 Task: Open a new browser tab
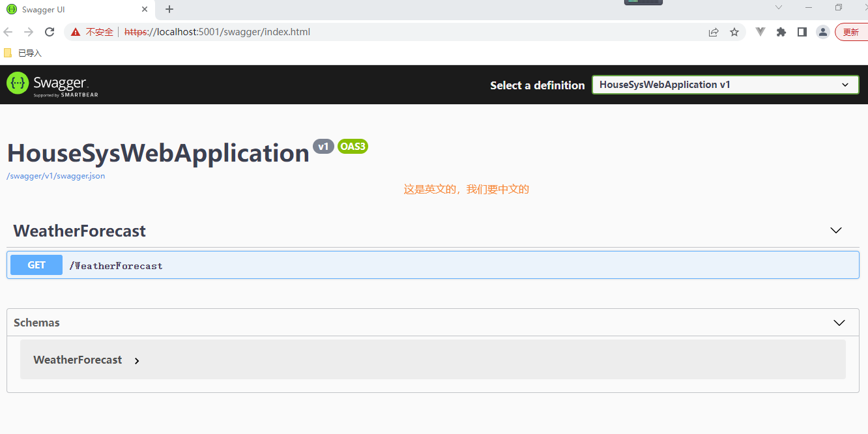click(x=169, y=9)
